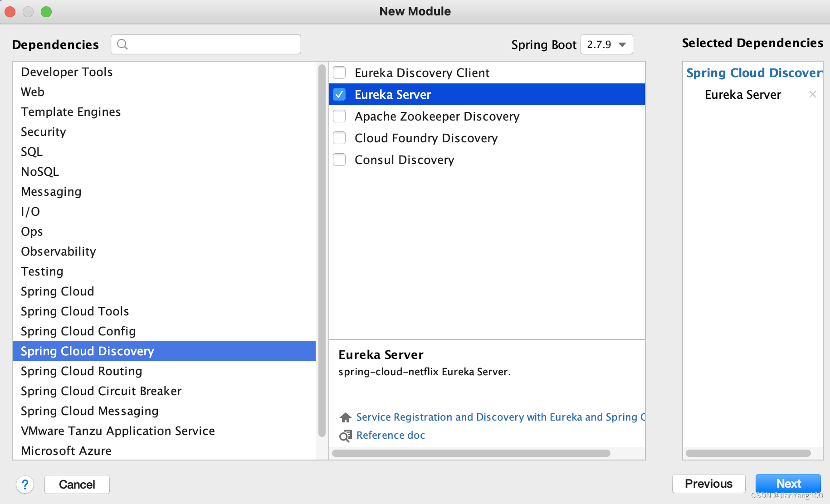
Task: Open the Security category
Action: pyautogui.click(x=164, y=131)
